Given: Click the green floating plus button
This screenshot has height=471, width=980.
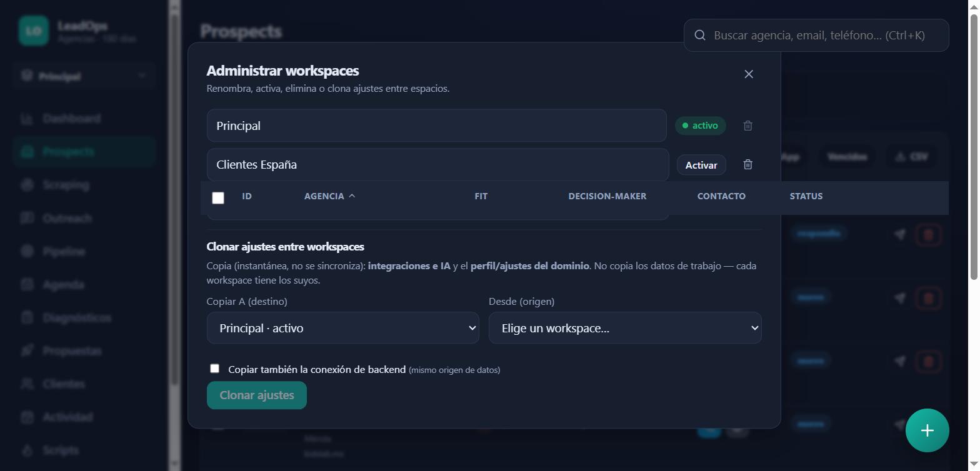Looking at the screenshot, I should tap(927, 430).
